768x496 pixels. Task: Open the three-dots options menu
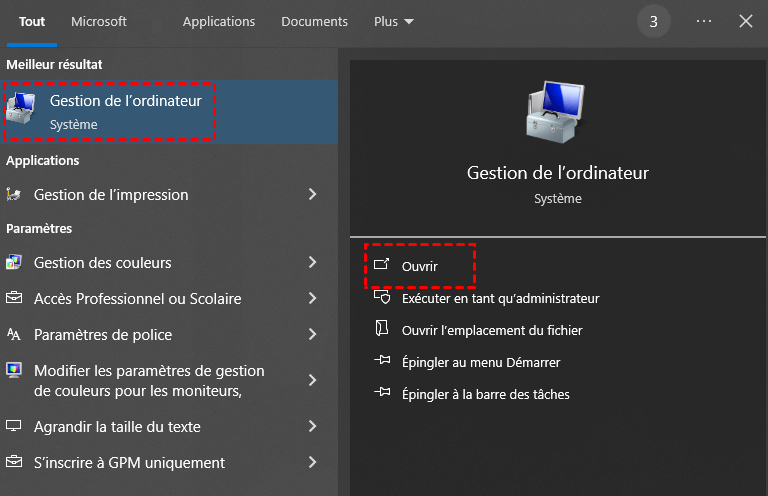pos(704,21)
